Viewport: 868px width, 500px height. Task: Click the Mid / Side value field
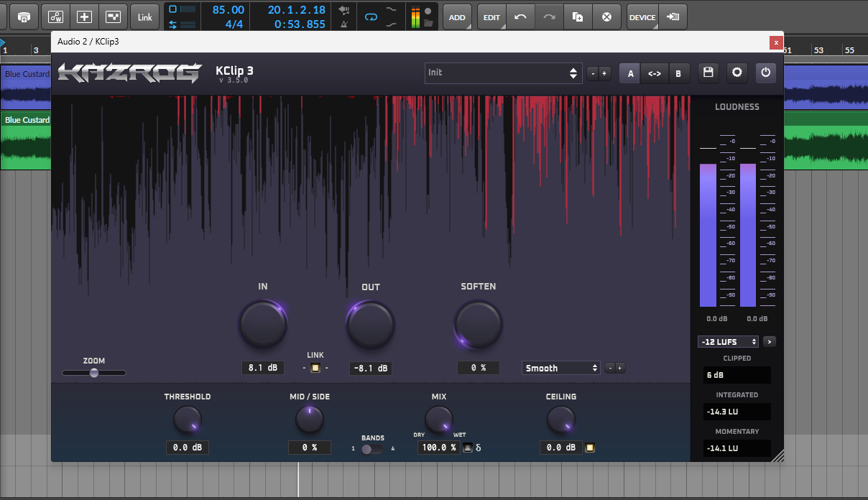310,448
